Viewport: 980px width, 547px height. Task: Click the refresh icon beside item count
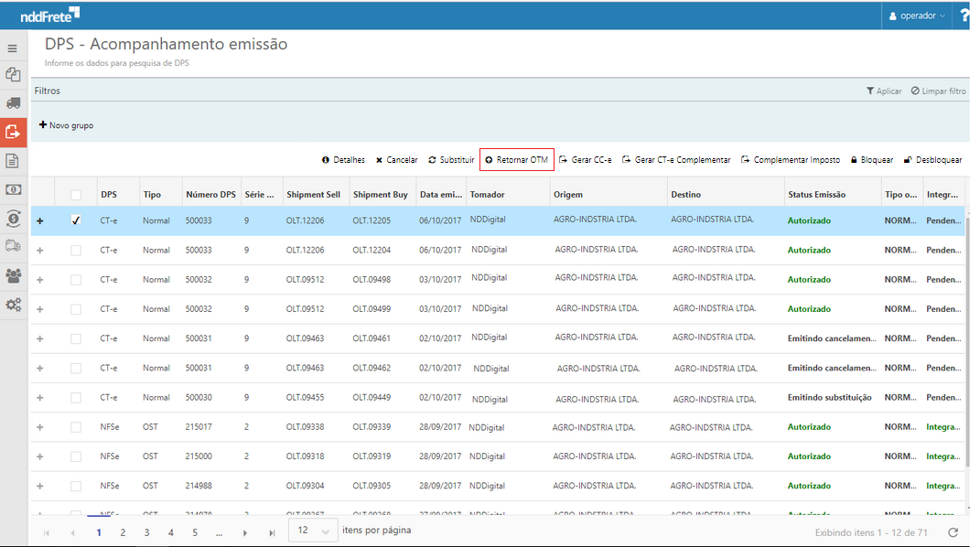[x=953, y=532]
